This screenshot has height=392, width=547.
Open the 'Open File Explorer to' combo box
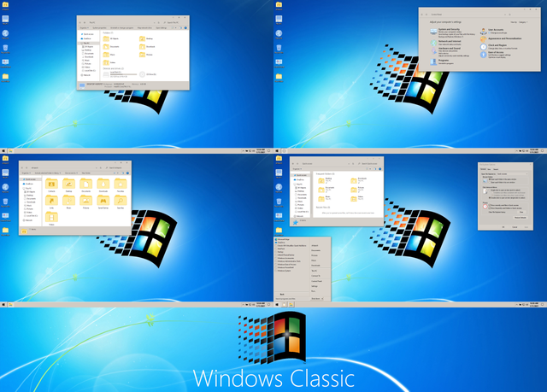click(513, 174)
